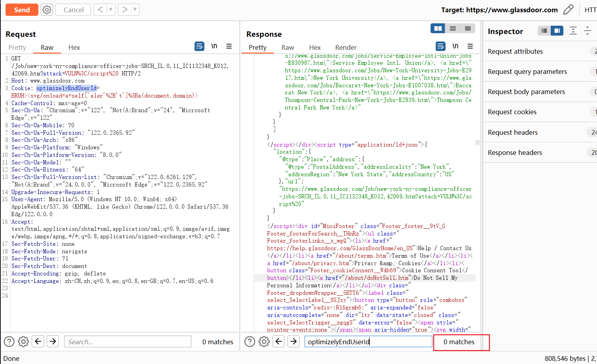Open send settings gear next to Send

(x=47, y=10)
